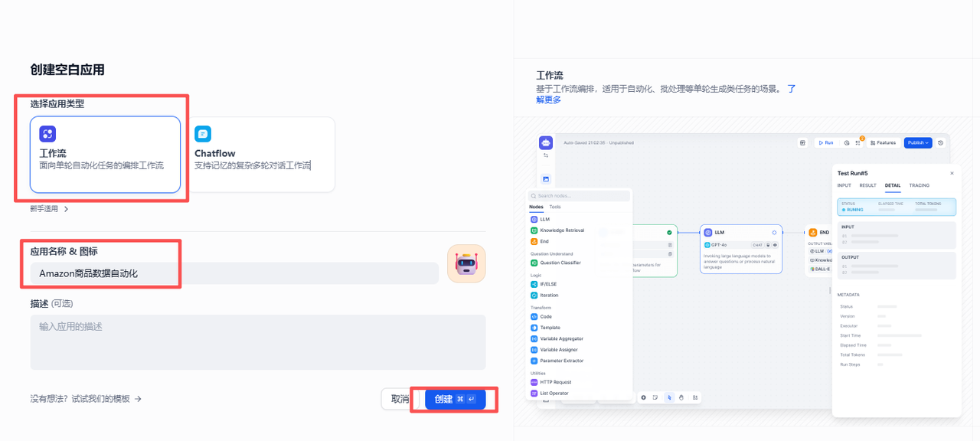Click Parameter Extractor icon in the nodes list
This screenshot has height=441, width=980.
point(534,361)
